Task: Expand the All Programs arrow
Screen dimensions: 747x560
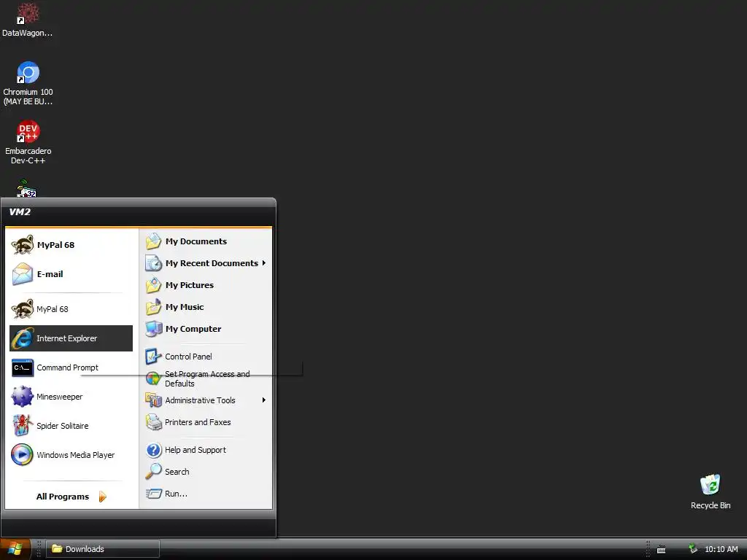Action: [x=102, y=497]
